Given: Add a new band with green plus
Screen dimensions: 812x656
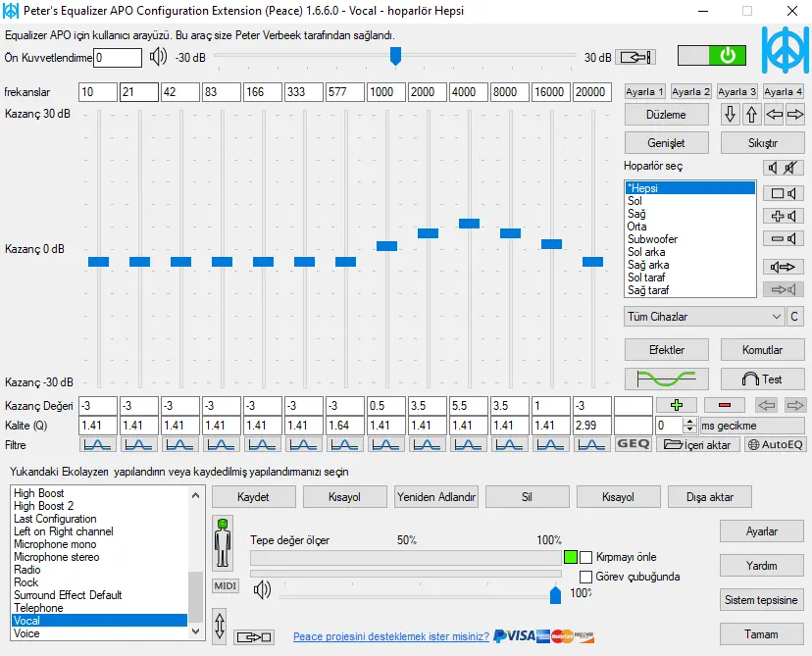Looking at the screenshot, I should [x=677, y=405].
